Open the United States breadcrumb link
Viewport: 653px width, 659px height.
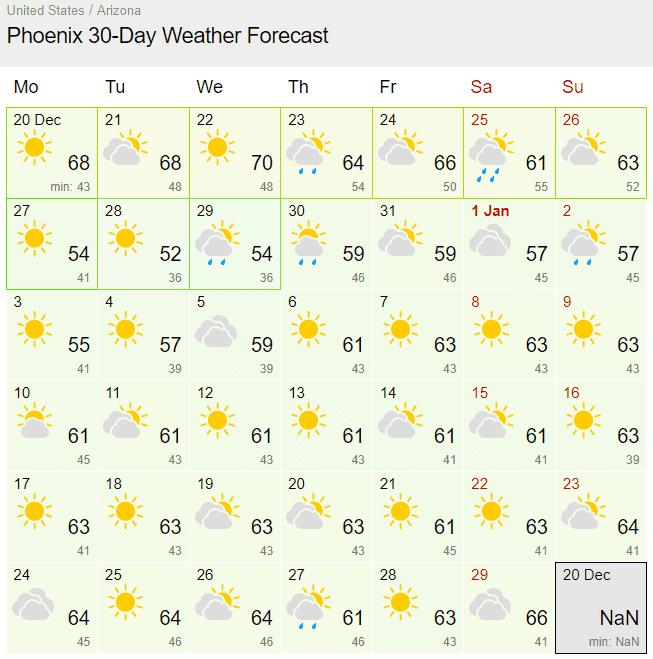pos(45,11)
